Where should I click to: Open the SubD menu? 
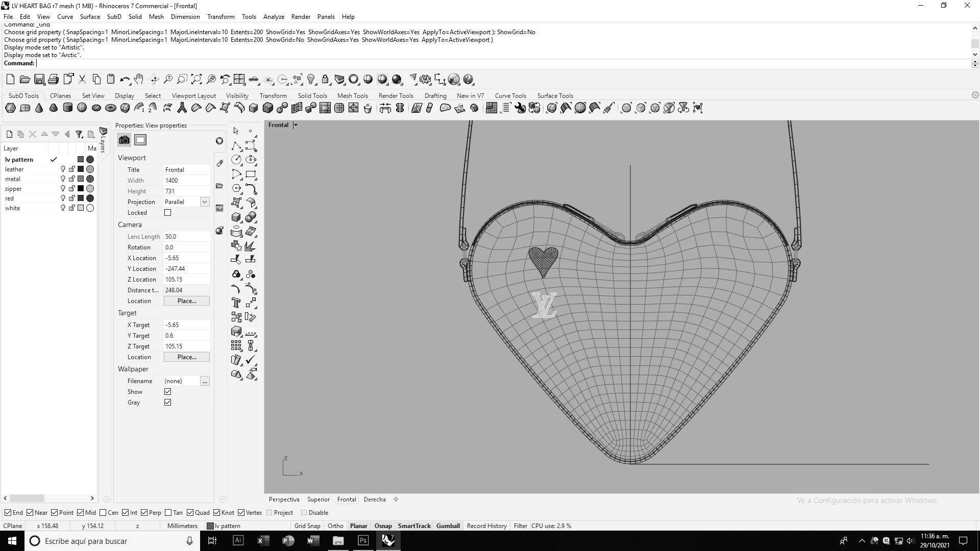[x=114, y=17]
